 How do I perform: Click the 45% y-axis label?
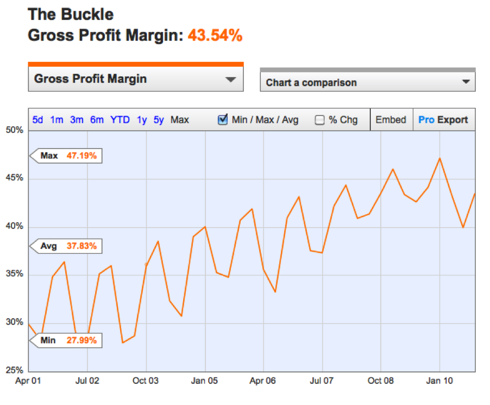[14, 178]
